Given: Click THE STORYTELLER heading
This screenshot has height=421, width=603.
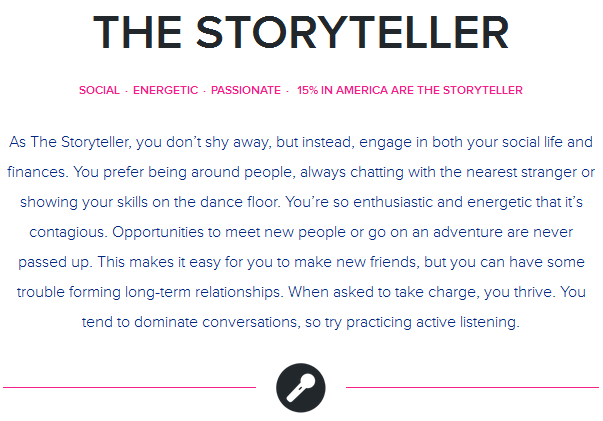Looking at the screenshot, I should click(302, 33).
